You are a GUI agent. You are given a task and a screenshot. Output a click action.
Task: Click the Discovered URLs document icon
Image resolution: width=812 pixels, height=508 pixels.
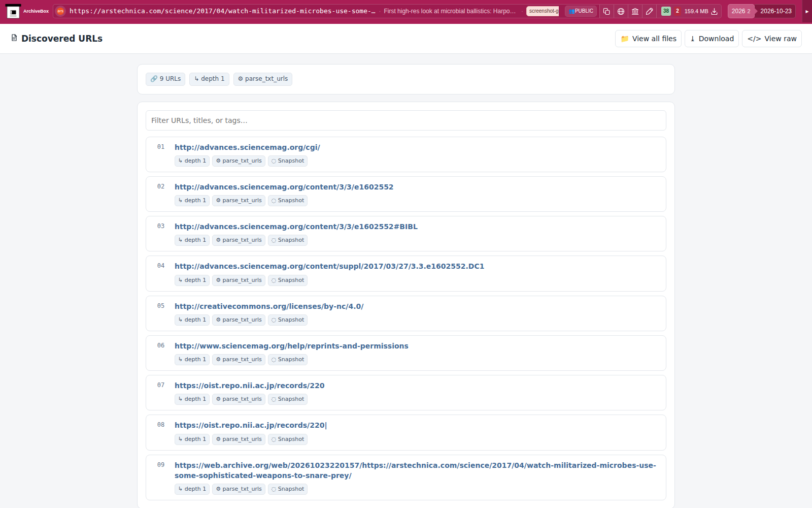click(14, 38)
